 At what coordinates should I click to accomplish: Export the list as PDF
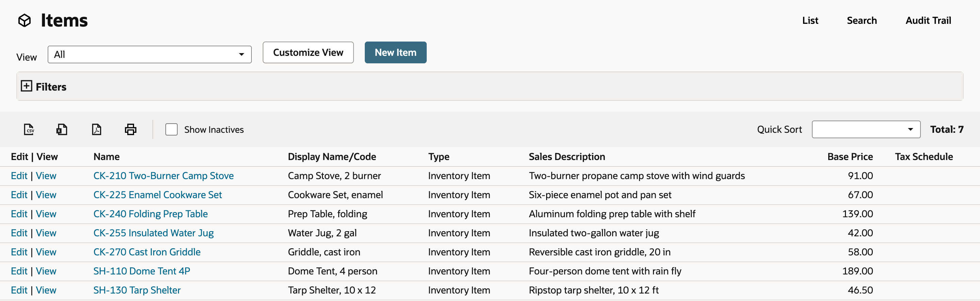(x=97, y=129)
